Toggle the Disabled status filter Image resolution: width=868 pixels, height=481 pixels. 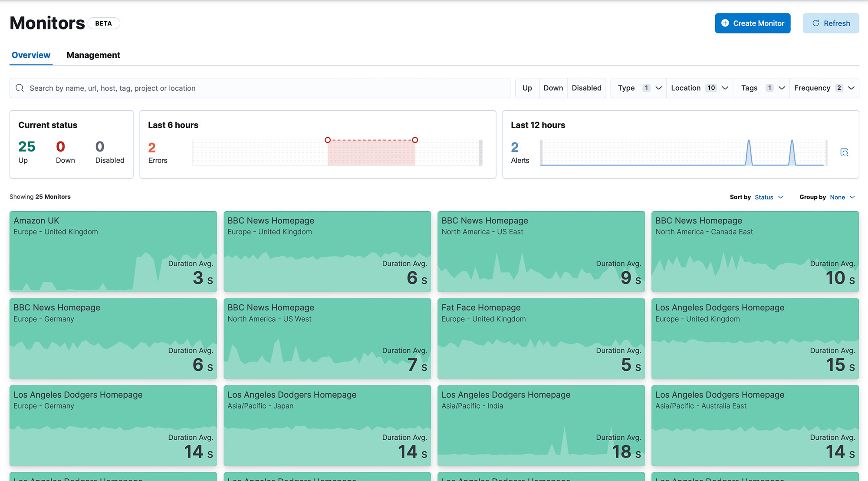[x=586, y=88]
